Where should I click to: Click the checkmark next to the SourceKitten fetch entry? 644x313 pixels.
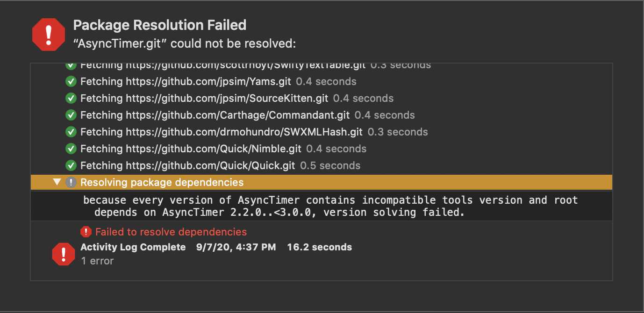click(71, 98)
